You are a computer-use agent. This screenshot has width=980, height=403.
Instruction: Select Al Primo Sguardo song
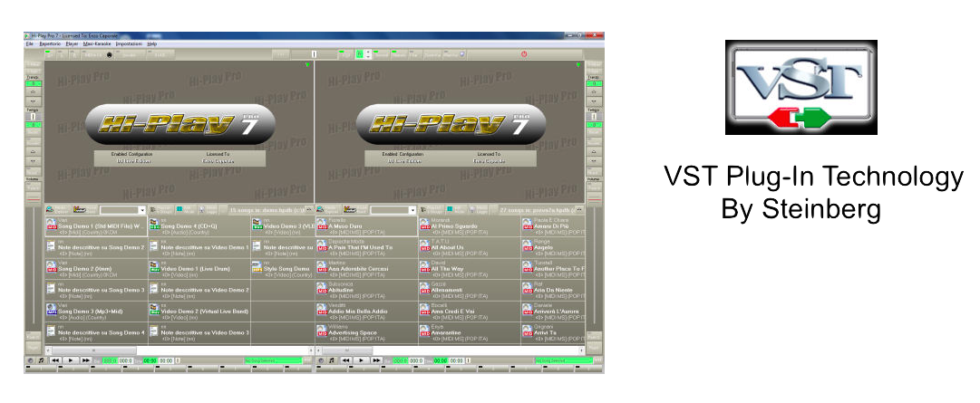(469, 226)
